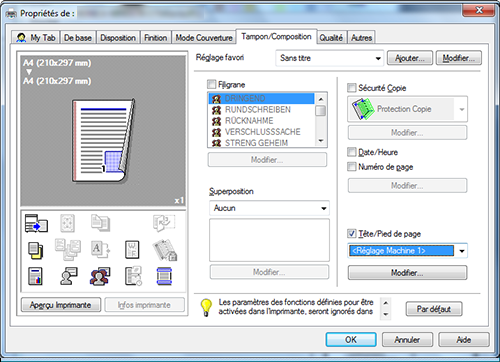
Task: Click the yellow lightbulb hint icon
Action: pyautogui.click(x=206, y=307)
